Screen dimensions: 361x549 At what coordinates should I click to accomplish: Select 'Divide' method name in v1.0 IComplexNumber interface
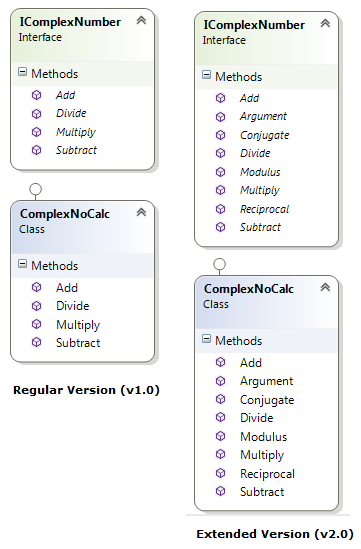pyautogui.click(x=71, y=113)
